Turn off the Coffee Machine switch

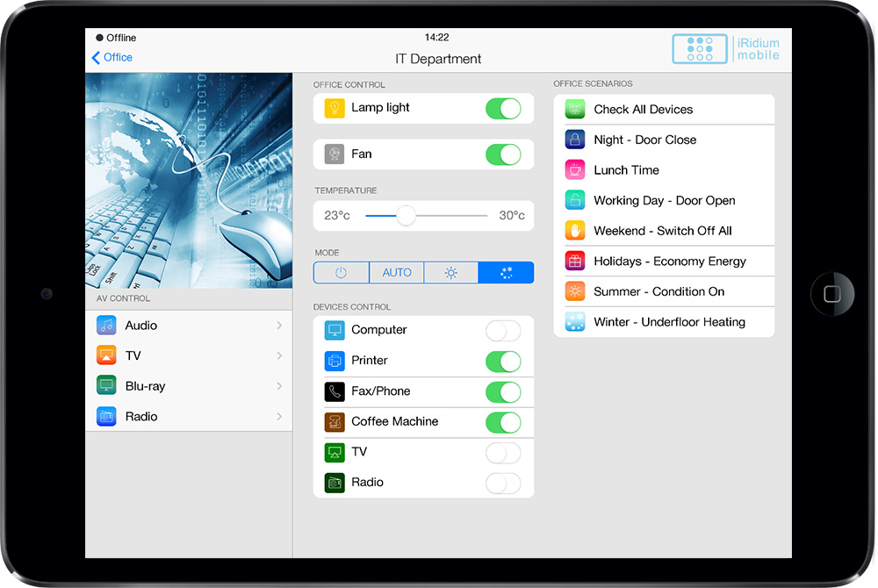[503, 422]
